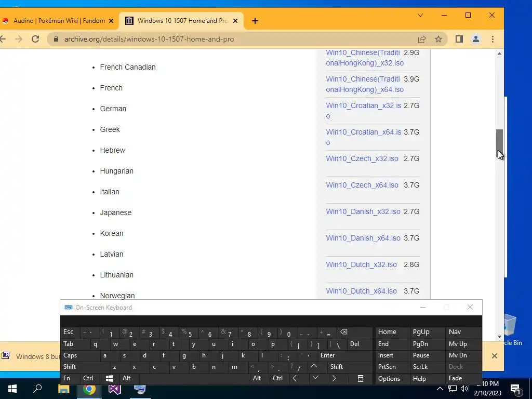
Task: Open the tab search dropdown
Action: (420, 15)
